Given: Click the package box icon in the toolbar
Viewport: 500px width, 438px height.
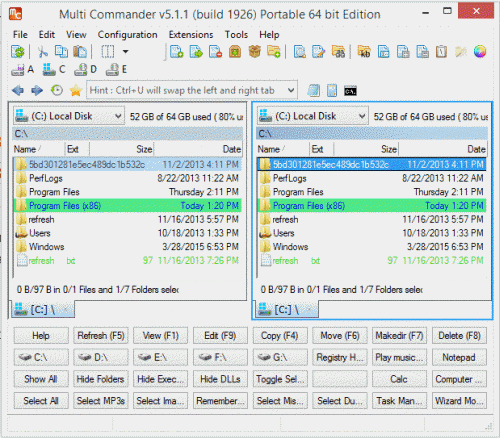Looking at the screenshot, I should tap(255, 52).
